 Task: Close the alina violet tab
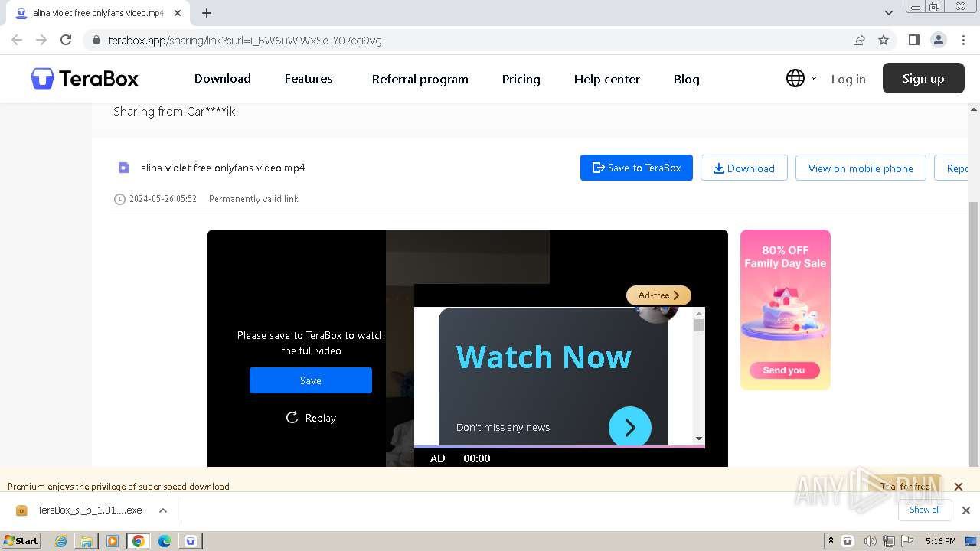[x=178, y=13]
